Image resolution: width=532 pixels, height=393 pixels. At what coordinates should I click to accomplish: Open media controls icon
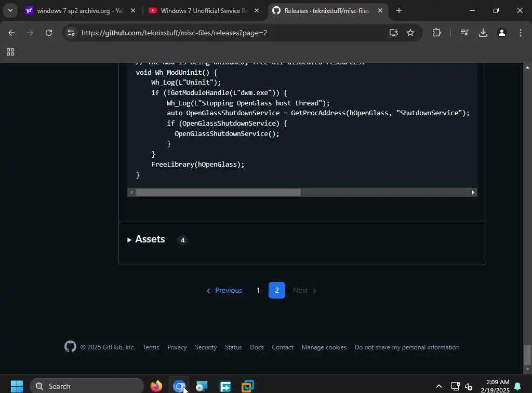pos(464,33)
